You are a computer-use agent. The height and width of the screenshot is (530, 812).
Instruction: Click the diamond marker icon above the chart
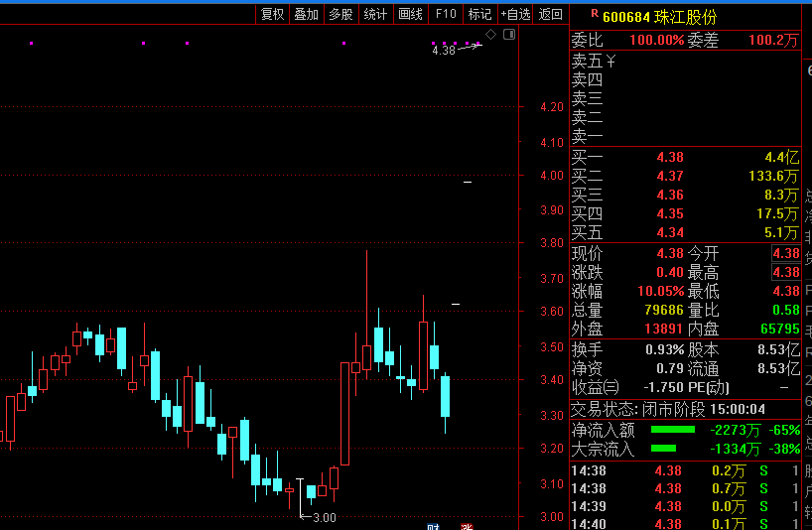click(491, 34)
